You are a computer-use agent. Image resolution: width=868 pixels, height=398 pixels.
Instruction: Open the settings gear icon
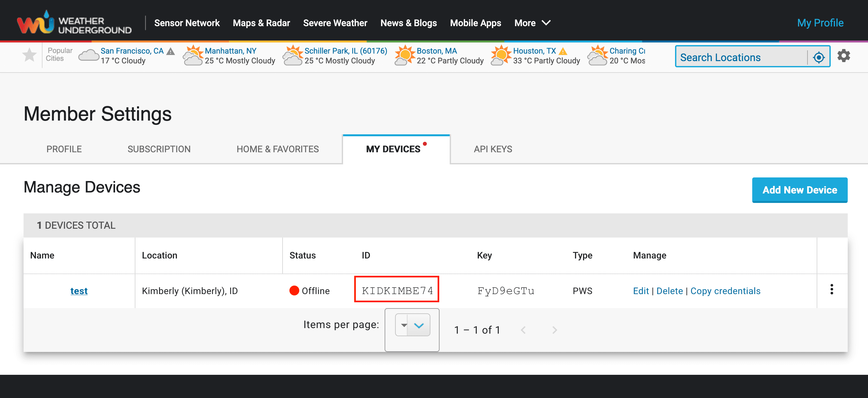point(843,56)
